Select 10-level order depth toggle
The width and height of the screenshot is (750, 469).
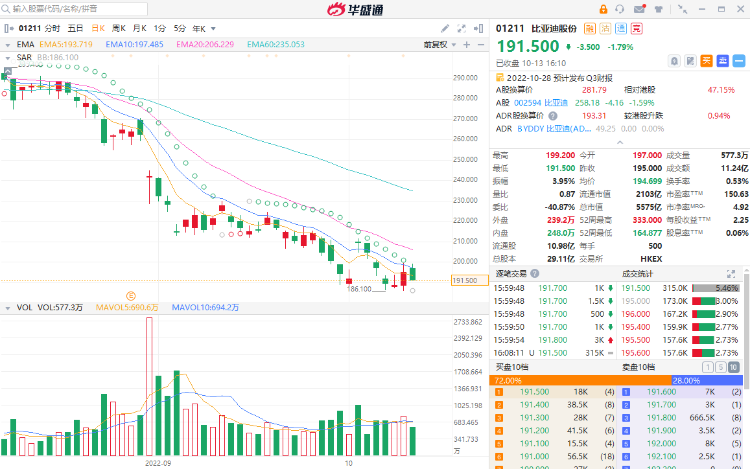point(734,367)
